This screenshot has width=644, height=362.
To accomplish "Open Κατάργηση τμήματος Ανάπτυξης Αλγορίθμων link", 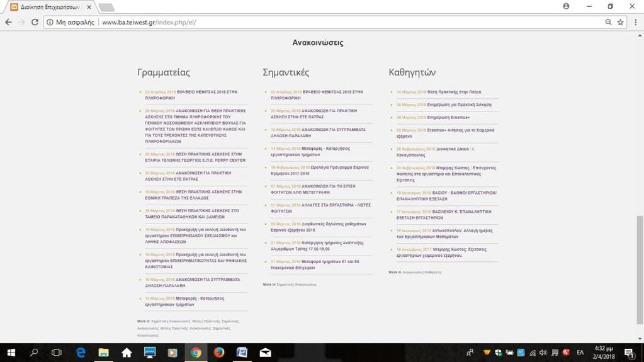I will (317, 246).
